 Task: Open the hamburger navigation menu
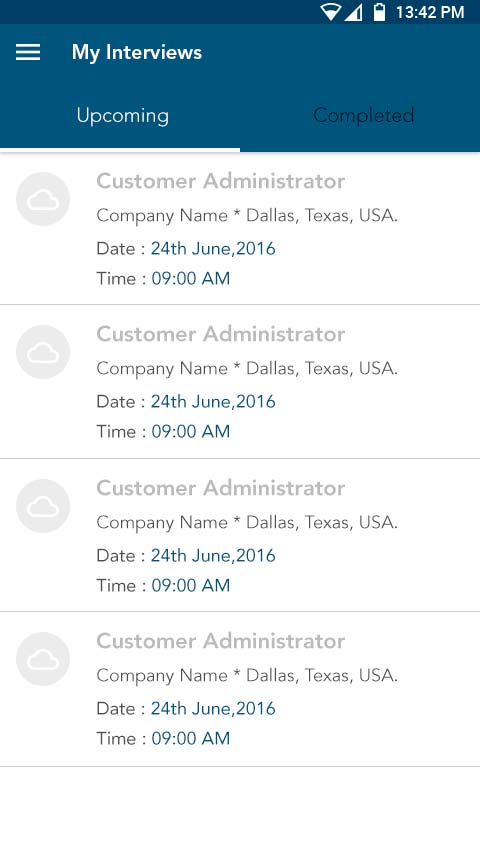(x=28, y=52)
